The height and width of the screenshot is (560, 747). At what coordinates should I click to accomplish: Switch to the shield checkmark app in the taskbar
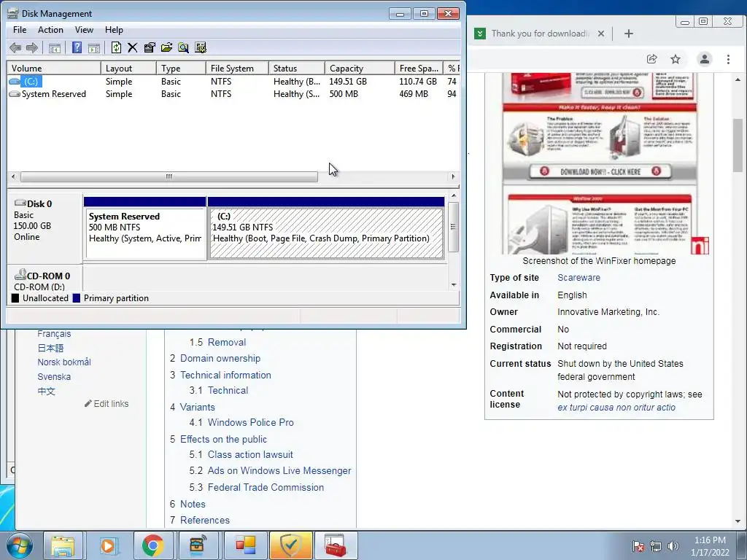291,545
